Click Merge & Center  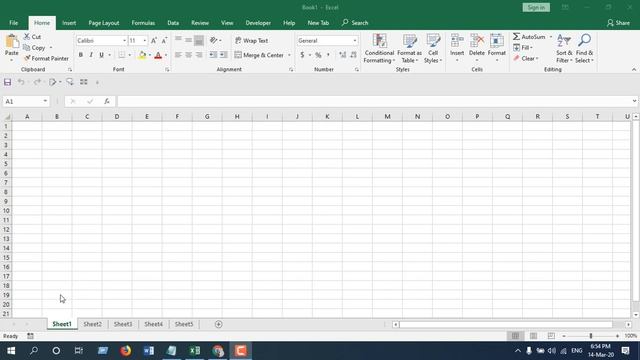tap(259, 55)
